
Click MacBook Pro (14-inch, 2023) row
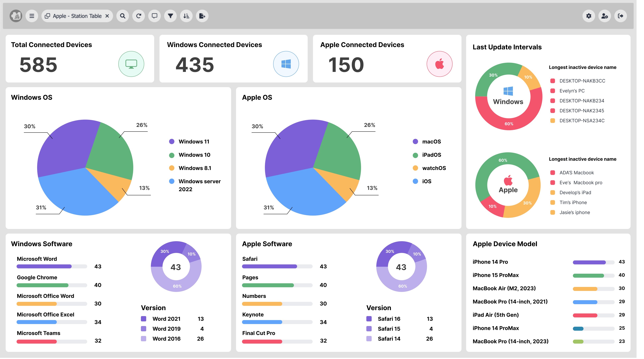coord(549,342)
